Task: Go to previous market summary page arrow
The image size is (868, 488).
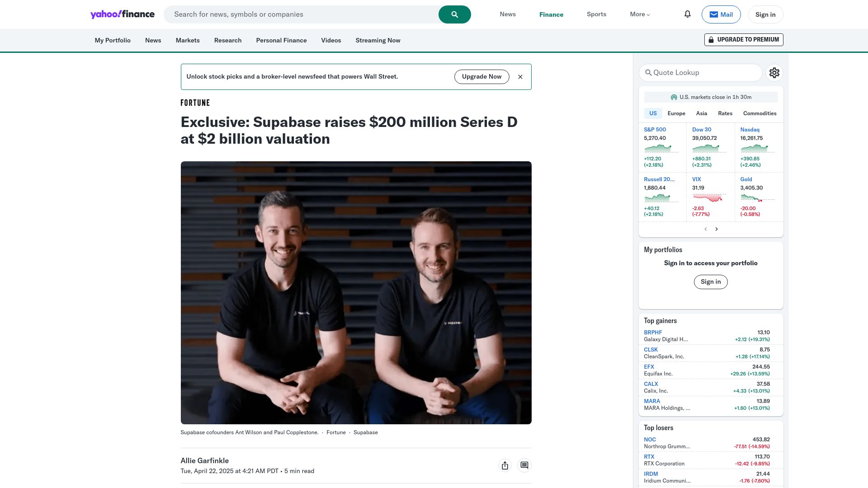Action: (706, 229)
